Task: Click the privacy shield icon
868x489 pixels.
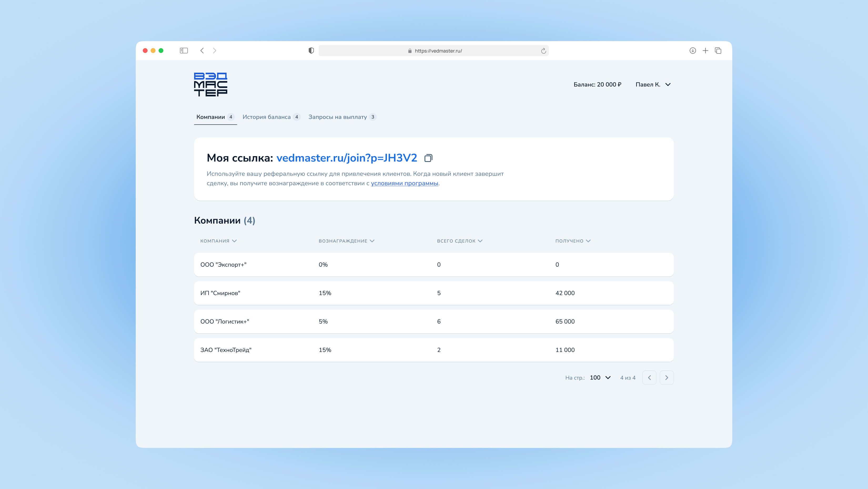Action: tap(311, 51)
